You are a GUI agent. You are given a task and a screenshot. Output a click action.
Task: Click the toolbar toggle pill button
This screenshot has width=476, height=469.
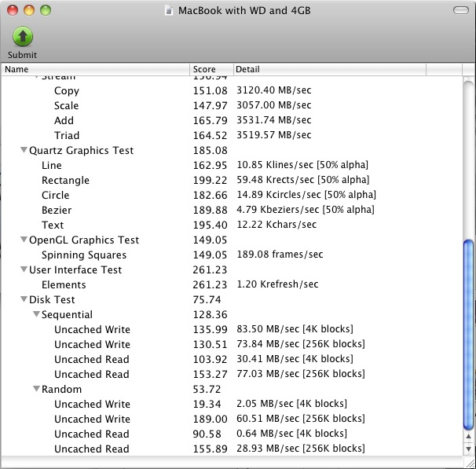tap(461, 10)
